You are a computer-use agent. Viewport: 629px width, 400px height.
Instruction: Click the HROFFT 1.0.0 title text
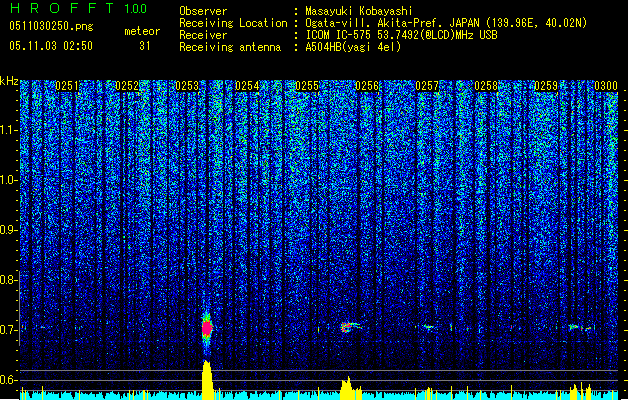click(78, 8)
